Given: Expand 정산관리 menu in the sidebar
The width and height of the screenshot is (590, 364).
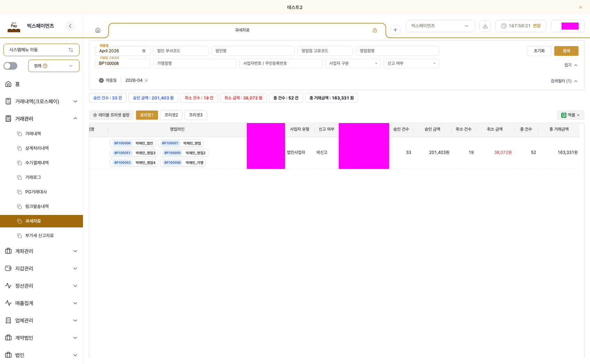Looking at the screenshot, I should coord(42,286).
